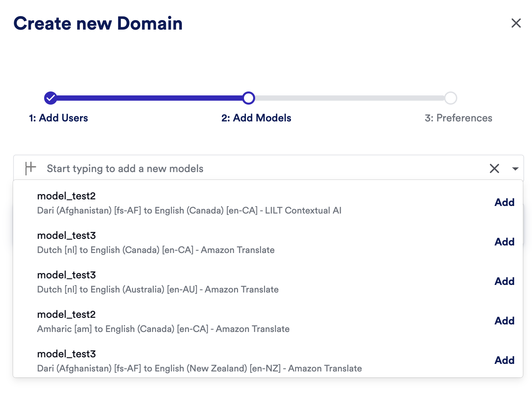
Task: Click the plus icon in models field
Action: [x=31, y=168]
